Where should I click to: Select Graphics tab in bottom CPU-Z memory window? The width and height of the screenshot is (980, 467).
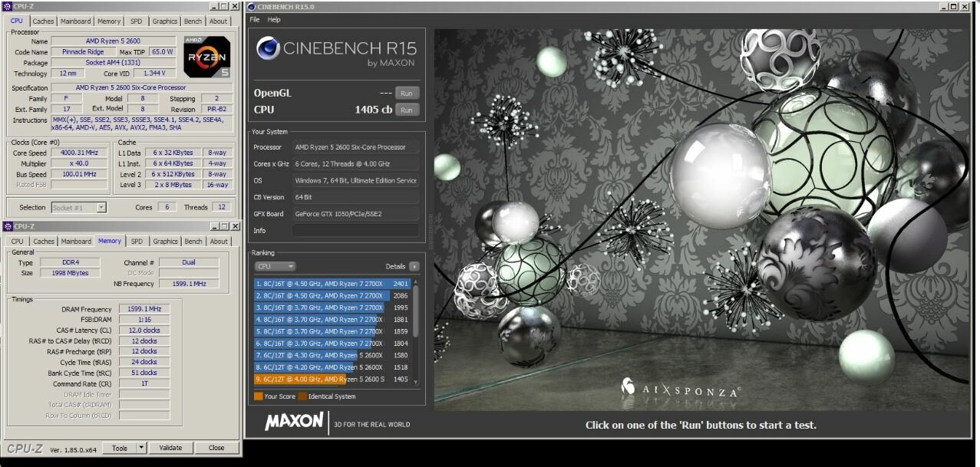[x=165, y=242]
